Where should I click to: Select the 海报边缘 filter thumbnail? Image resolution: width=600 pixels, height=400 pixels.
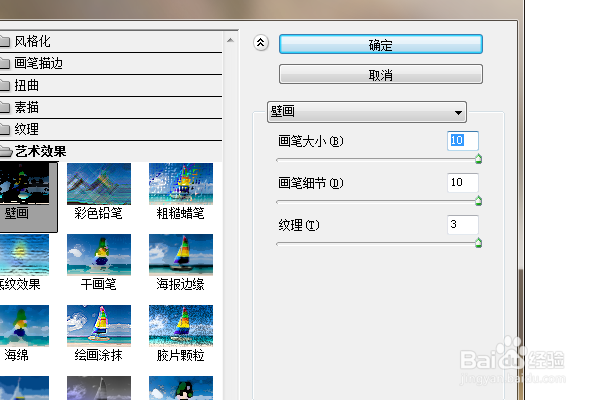181,263
